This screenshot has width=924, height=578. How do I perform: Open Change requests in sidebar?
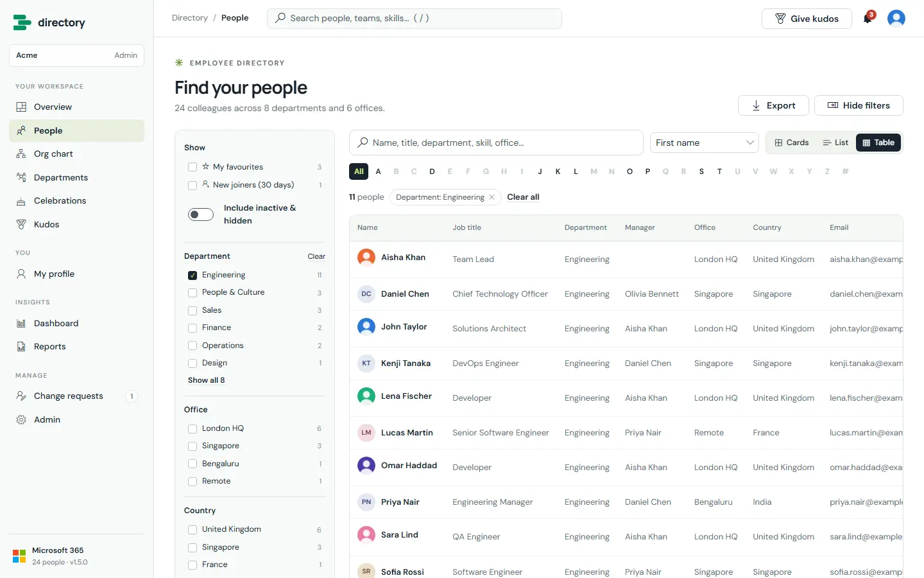pos(76,396)
